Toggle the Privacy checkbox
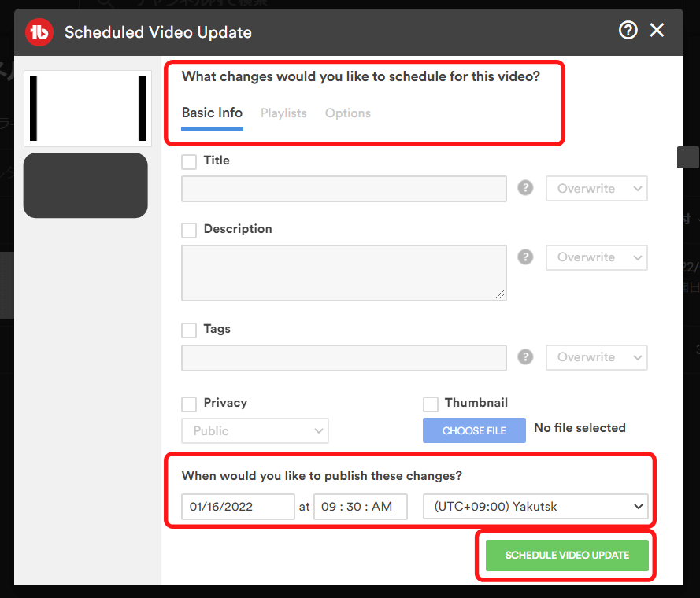 189,404
